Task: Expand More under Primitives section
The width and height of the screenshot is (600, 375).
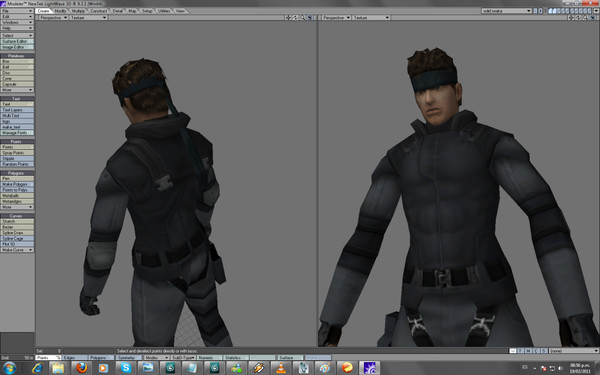Action: (x=17, y=90)
